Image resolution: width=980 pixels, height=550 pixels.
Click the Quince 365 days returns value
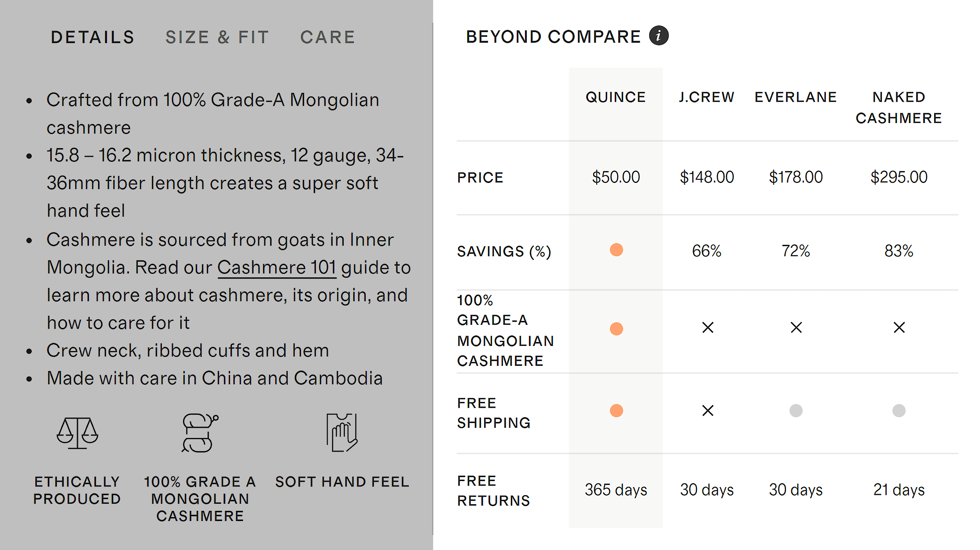point(616,490)
